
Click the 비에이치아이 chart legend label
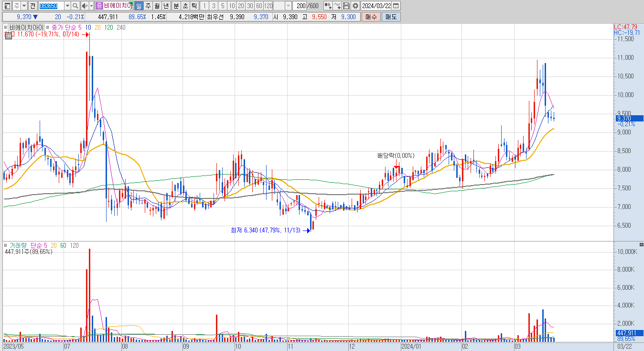coord(26,27)
